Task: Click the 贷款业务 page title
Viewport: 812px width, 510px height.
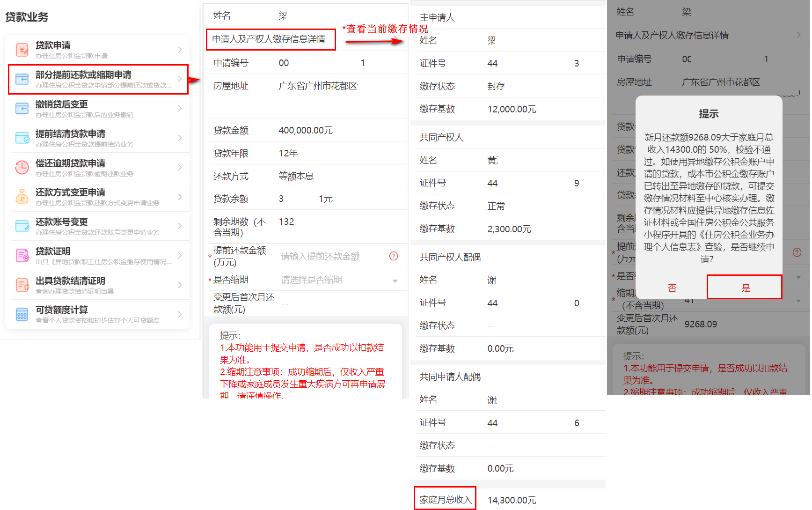Action: point(27,17)
